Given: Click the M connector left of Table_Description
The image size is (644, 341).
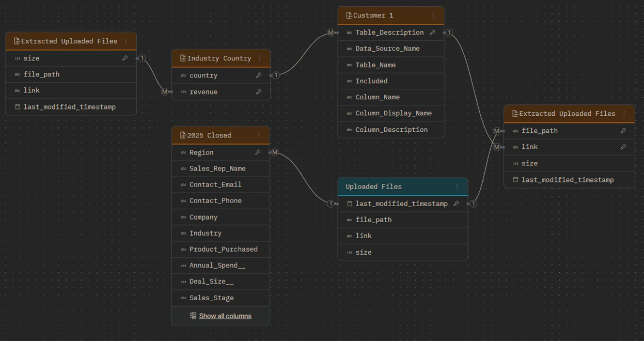Looking at the screenshot, I should coord(331,33).
